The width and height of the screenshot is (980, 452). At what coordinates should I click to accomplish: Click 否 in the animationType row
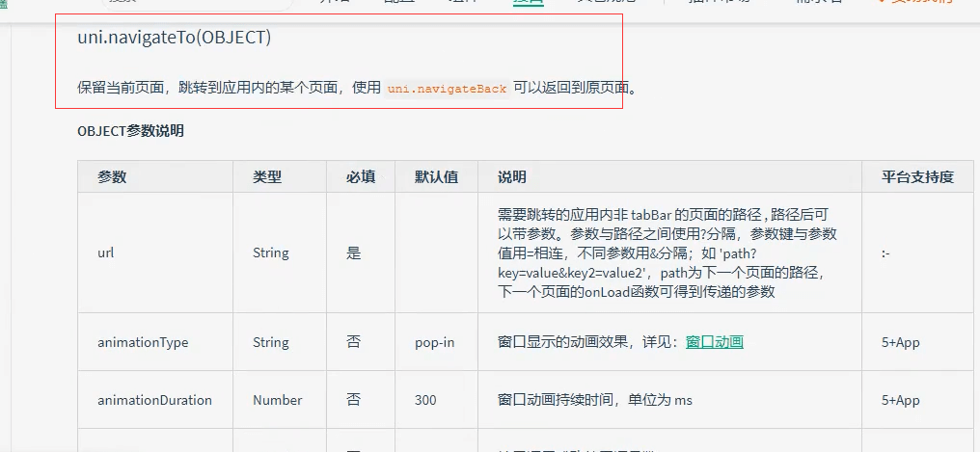pos(353,342)
